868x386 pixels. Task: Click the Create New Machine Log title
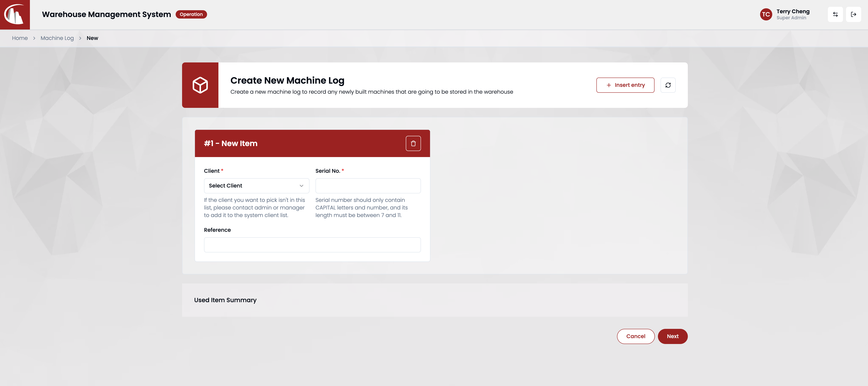pyautogui.click(x=288, y=80)
